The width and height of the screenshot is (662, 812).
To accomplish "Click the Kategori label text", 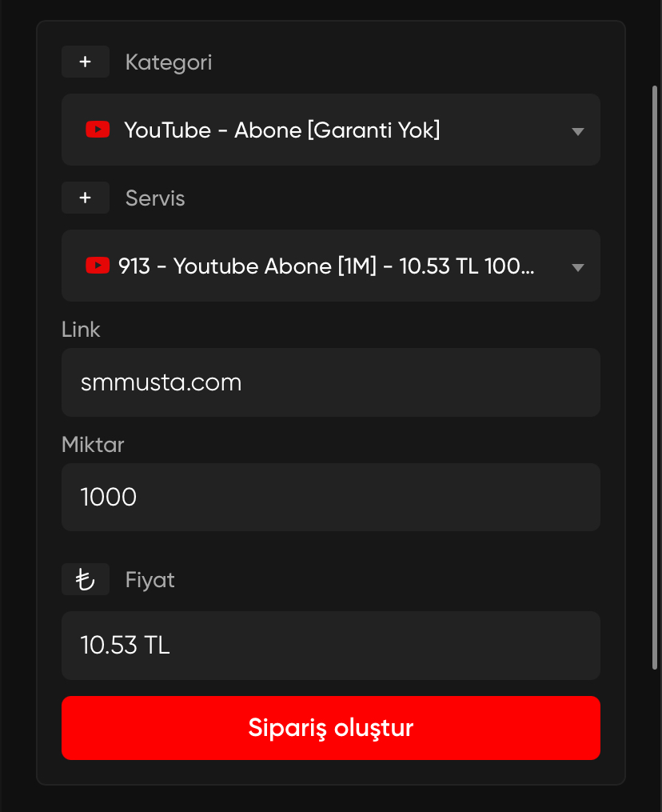I will (x=169, y=62).
